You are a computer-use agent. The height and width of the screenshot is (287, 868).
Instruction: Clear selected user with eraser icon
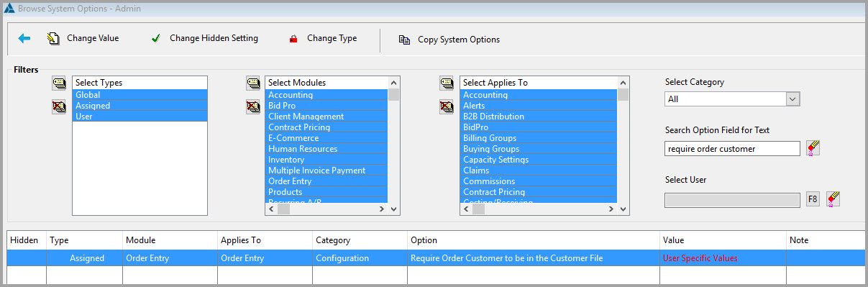[x=833, y=199]
